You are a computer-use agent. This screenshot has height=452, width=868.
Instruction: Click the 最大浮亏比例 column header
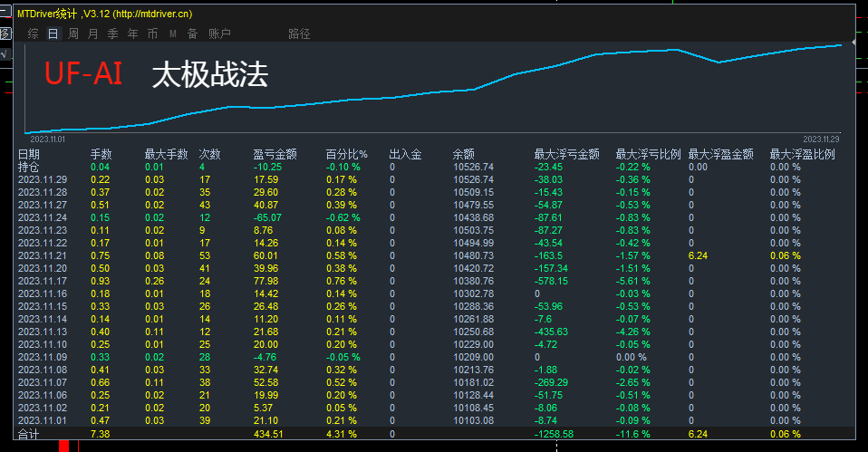pos(648,154)
